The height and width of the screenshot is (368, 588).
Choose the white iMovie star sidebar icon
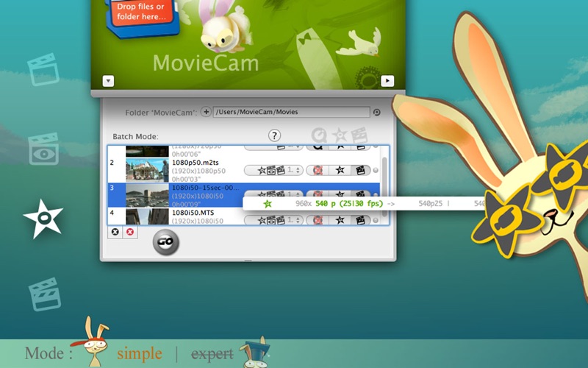43,219
